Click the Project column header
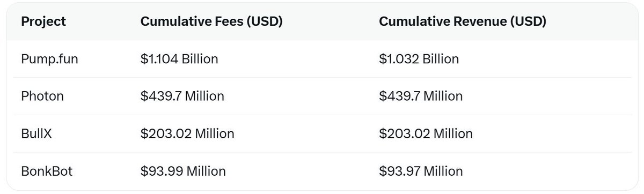The height and width of the screenshot is (194, 644). [43, 22]
